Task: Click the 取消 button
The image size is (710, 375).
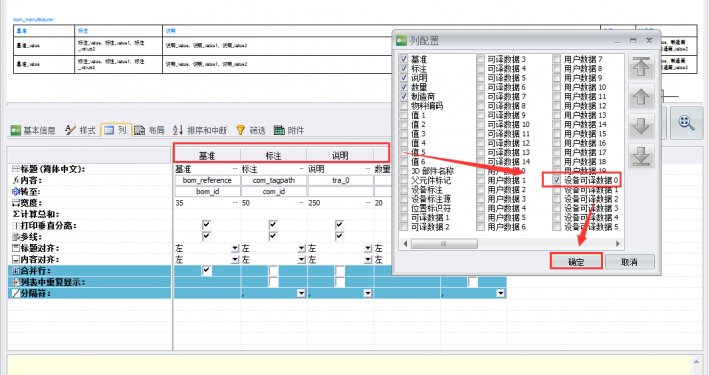Action: point(629,262)
